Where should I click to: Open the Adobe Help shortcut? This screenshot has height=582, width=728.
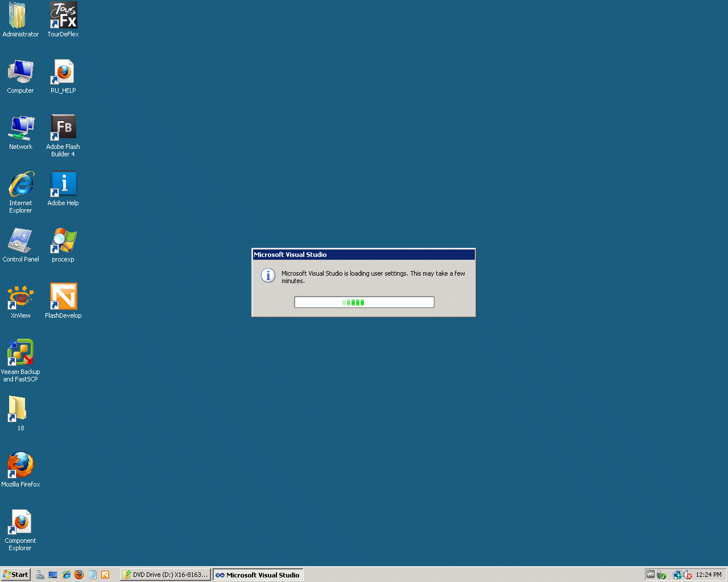click(x=63, y=189)
